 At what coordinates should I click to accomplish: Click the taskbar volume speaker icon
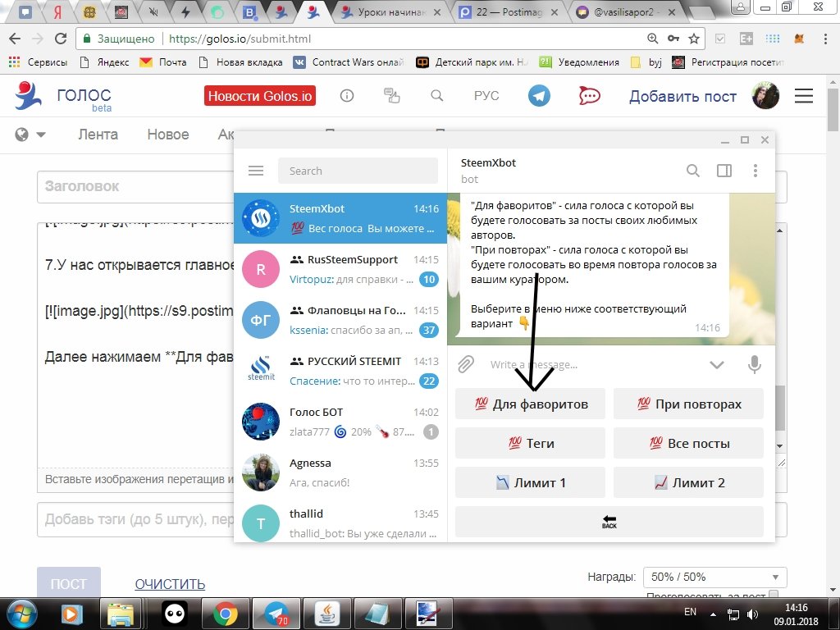tap(753, 614)
